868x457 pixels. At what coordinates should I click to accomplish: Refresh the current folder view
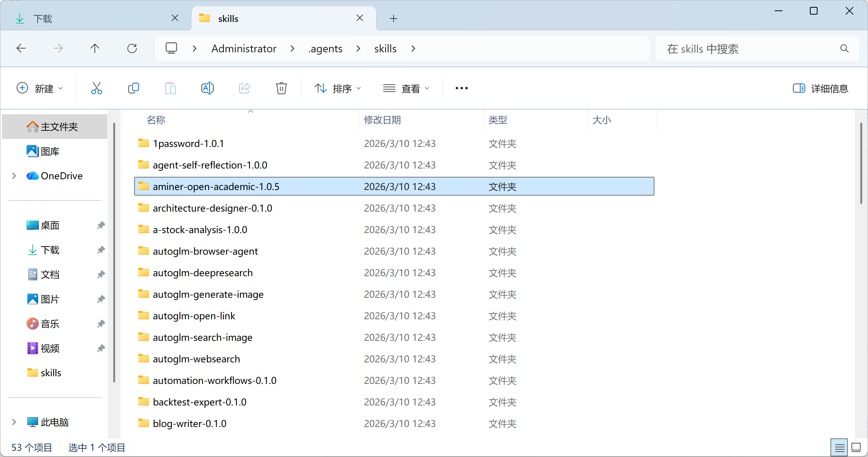pyautogui.click(x=132, y=48)
